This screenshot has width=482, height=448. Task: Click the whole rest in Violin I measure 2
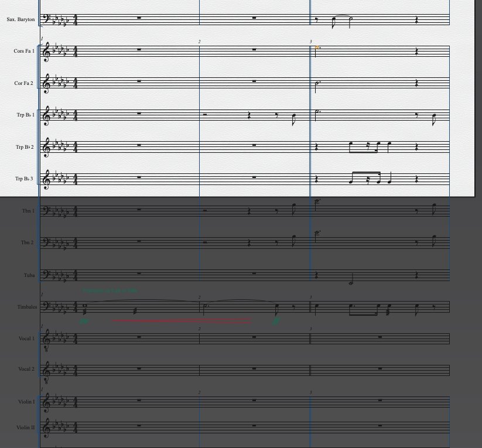click(254, 401)
